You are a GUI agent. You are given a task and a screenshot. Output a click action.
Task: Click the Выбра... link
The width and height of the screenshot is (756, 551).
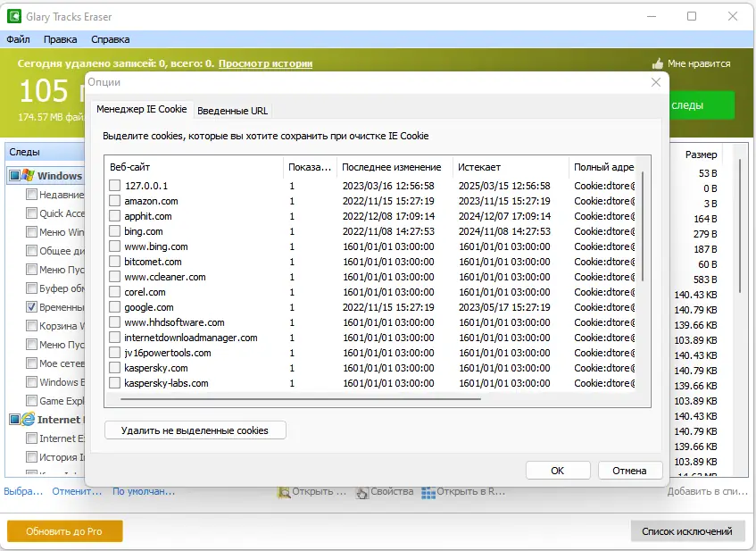point(23,491)
